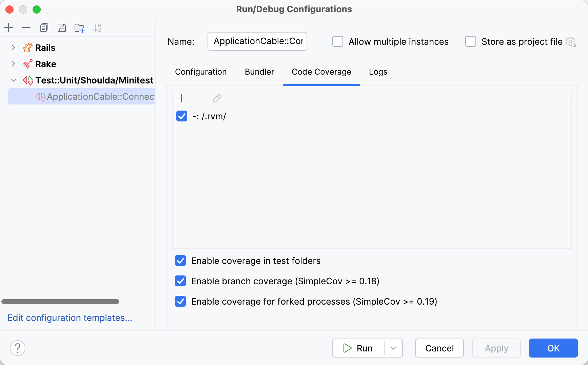
Task: Save the configuration
Action: coord(62,27)
